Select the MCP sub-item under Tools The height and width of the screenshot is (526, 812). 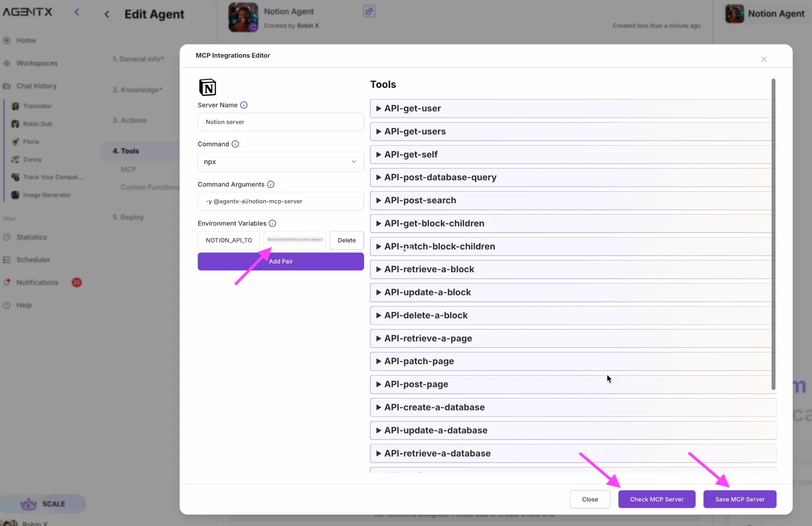pyautogui.click(x=128, y=169)
